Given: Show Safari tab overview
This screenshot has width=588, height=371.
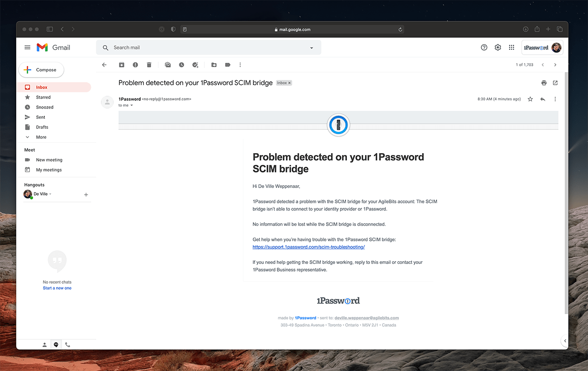Looking at the screenshot, I should [x=560, y=29].
